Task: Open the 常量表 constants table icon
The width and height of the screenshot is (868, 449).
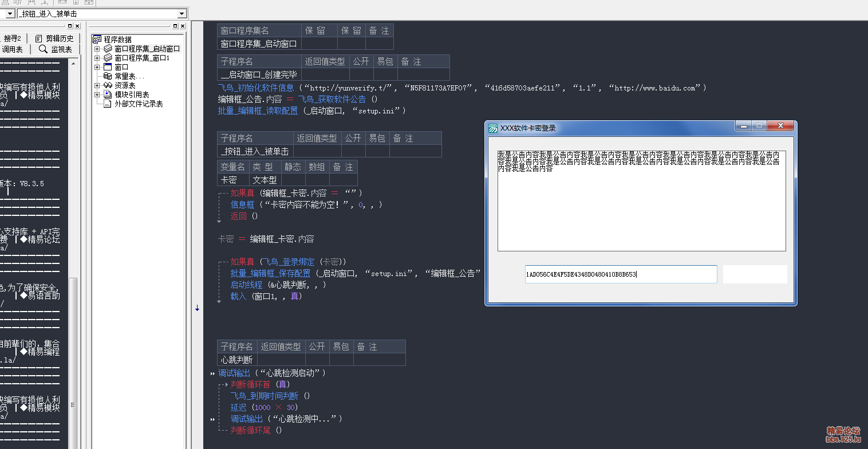Action: click(x=108, y=76)
